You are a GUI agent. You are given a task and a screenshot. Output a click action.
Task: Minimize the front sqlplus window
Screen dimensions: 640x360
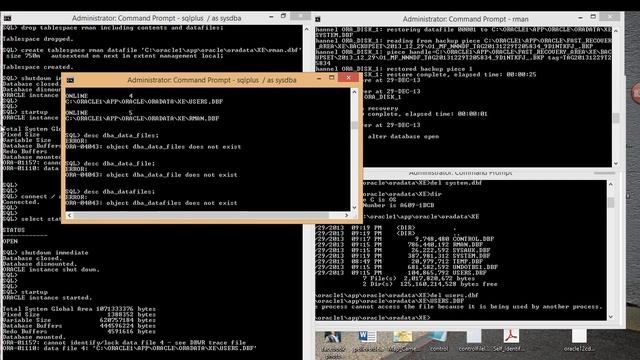[319, 78]
